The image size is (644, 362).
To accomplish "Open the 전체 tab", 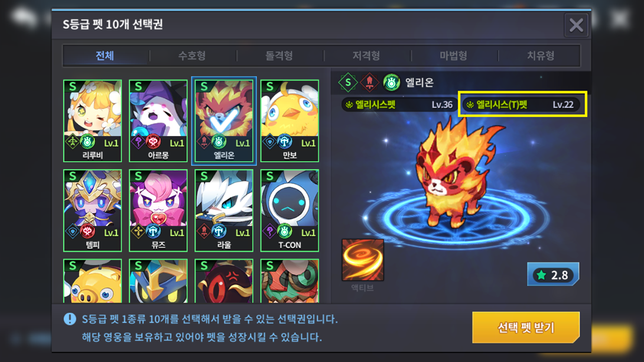I will click(105, 56).
